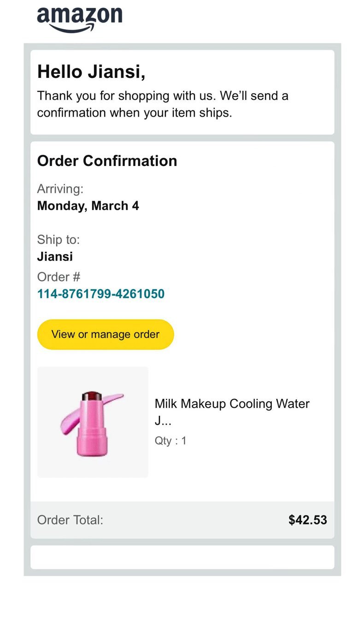The width and height of the screenshot is (364, 626).
Task: Click the Thank you for shopping message
Action: [163, 104]
